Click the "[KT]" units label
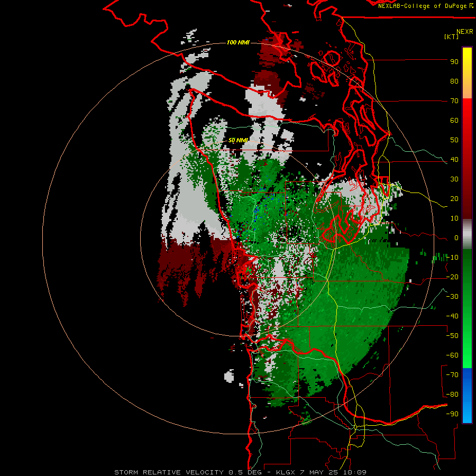 452,36
